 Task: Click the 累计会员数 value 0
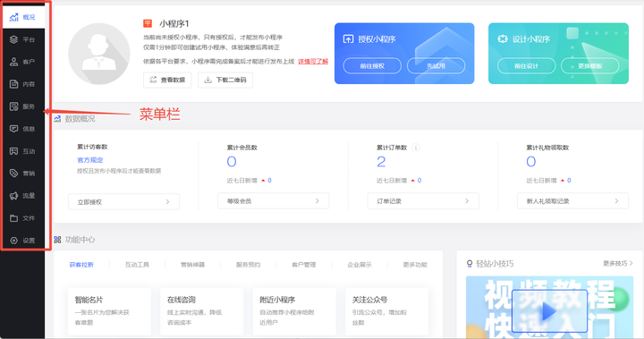click(x=232, y=162)
